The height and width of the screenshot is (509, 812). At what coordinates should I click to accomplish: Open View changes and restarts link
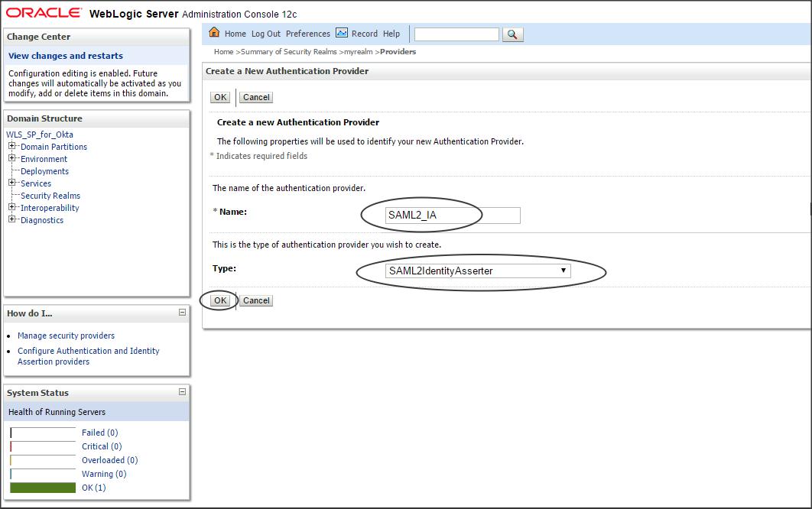(66, 55)
